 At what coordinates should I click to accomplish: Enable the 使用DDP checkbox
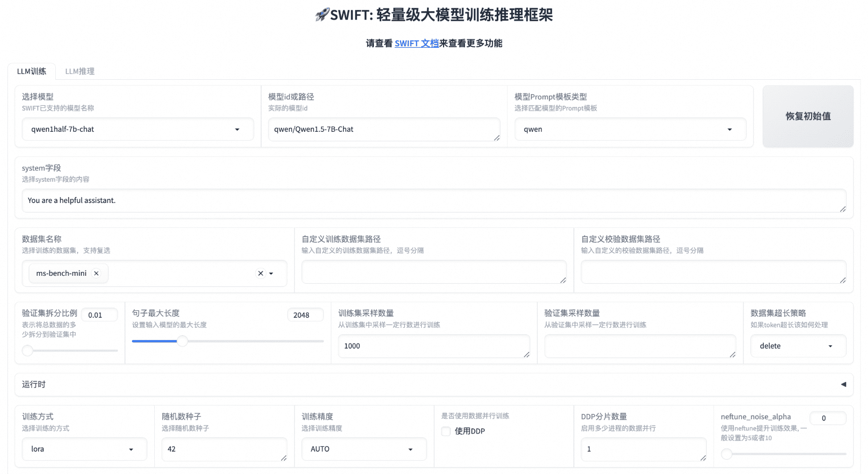[x=446, y=431]
